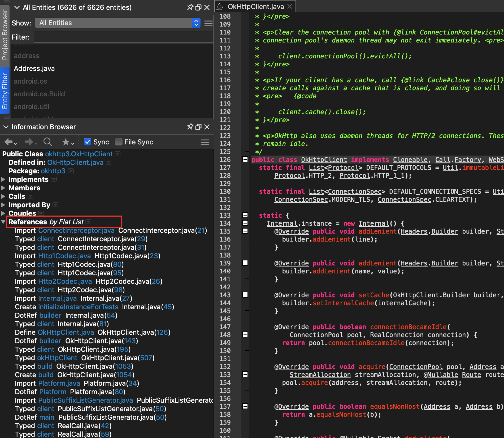This screenshot has width=504, height=438.
Task: Click the back arrow in Information Browser
Action: (x=8, y=142)
